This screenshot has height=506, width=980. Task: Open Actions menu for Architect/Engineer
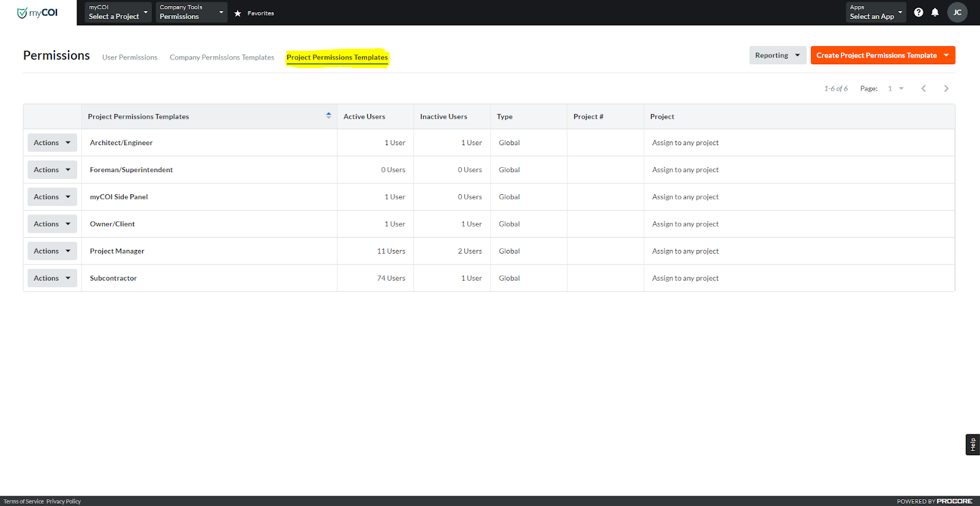click(x=52, y=143)
